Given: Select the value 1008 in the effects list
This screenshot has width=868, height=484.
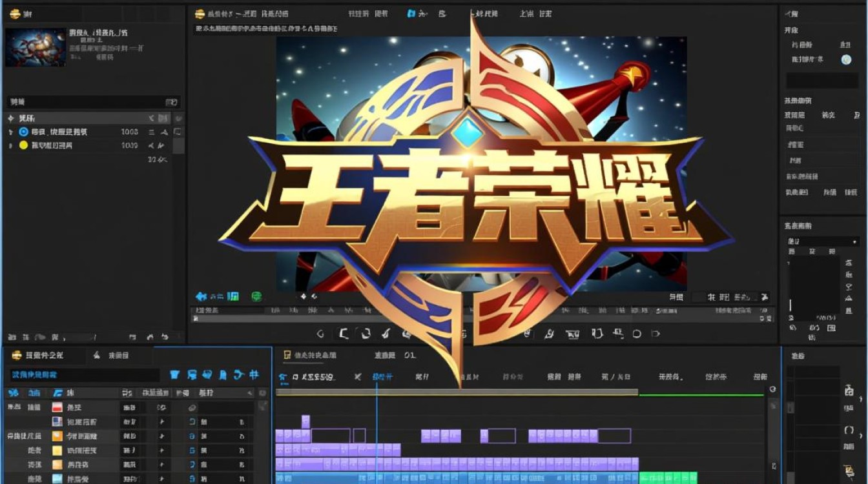Looking at the screenshot, I should [x=130, y=132].
